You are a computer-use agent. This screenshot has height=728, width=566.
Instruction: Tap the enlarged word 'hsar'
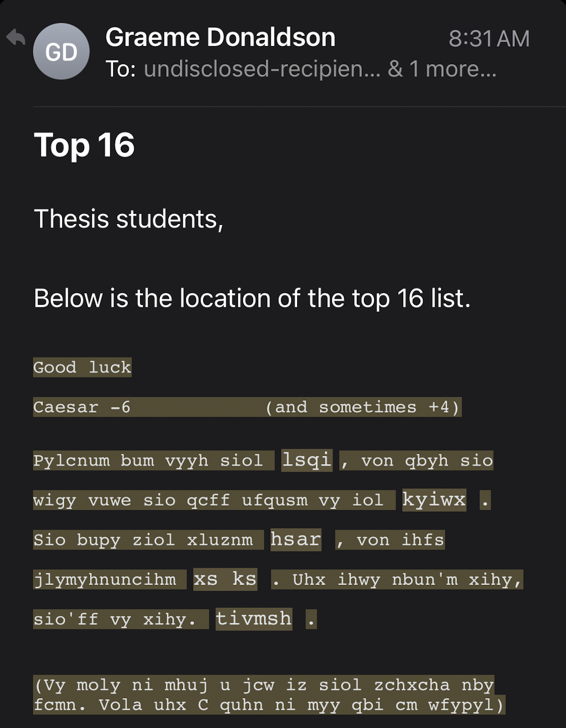coord(296,539)
